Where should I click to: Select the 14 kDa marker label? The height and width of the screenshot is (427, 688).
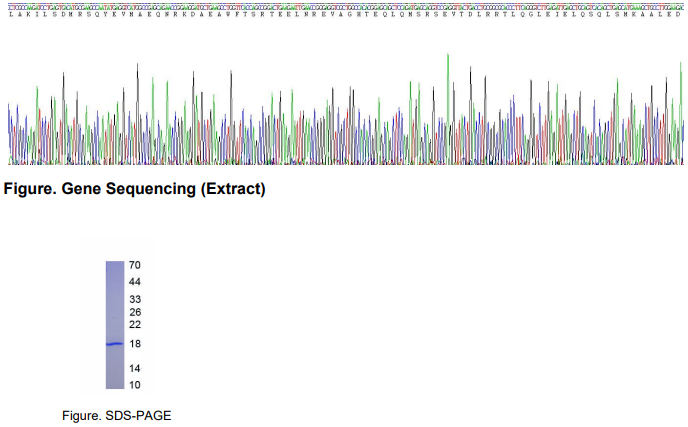click(x=135, y=368)
